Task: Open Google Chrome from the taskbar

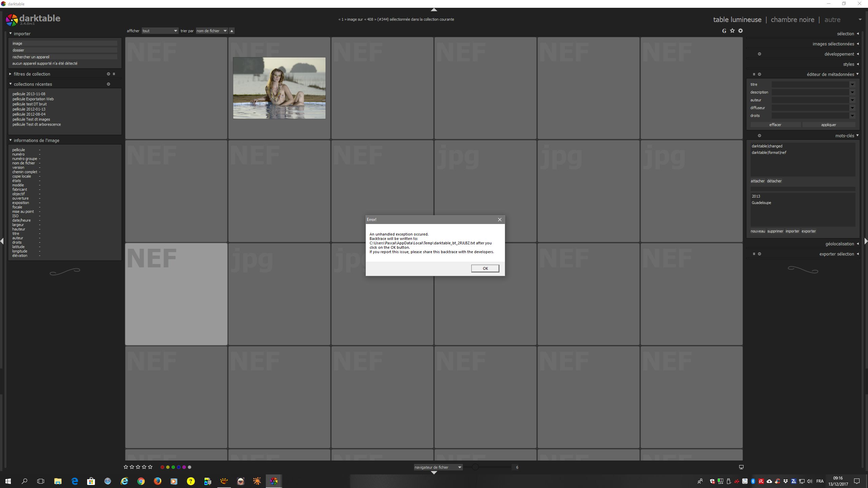Action: coord(141,481)
